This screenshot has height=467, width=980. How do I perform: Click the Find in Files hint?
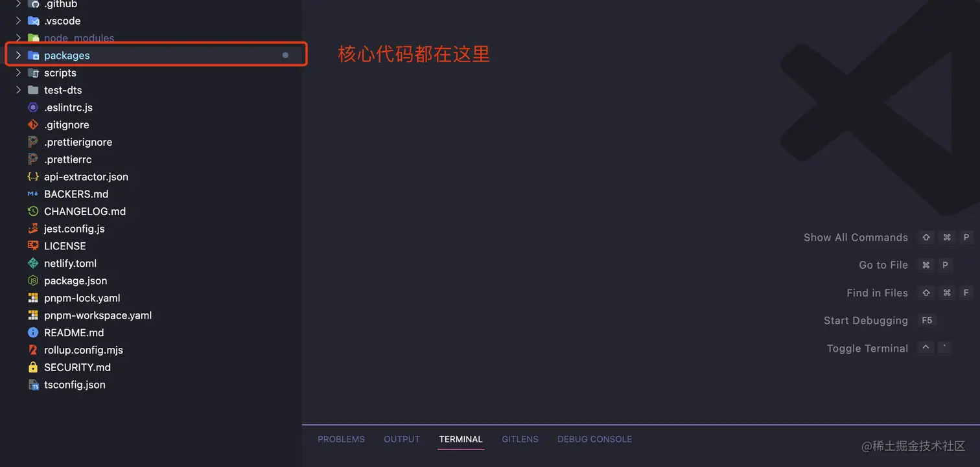coord(877,293)
